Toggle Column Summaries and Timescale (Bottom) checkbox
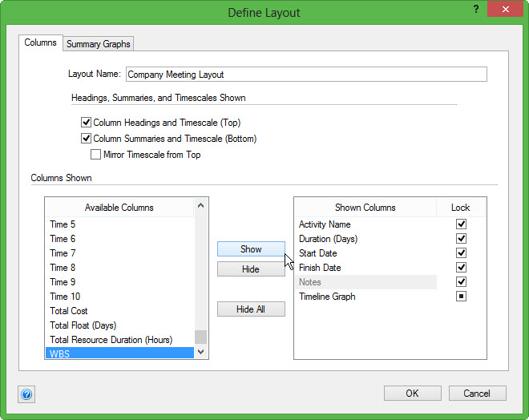 [x=87, y=139]
